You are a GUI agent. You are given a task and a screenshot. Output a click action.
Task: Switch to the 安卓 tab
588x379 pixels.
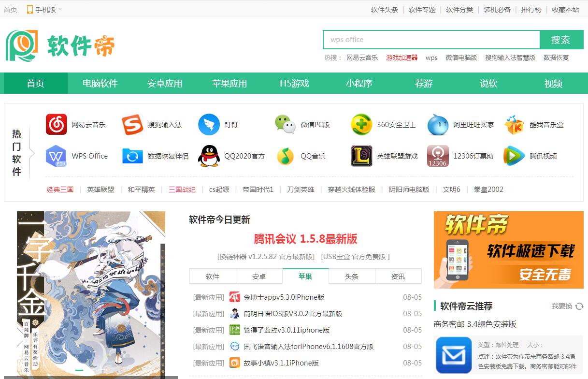tap(259, 277)
